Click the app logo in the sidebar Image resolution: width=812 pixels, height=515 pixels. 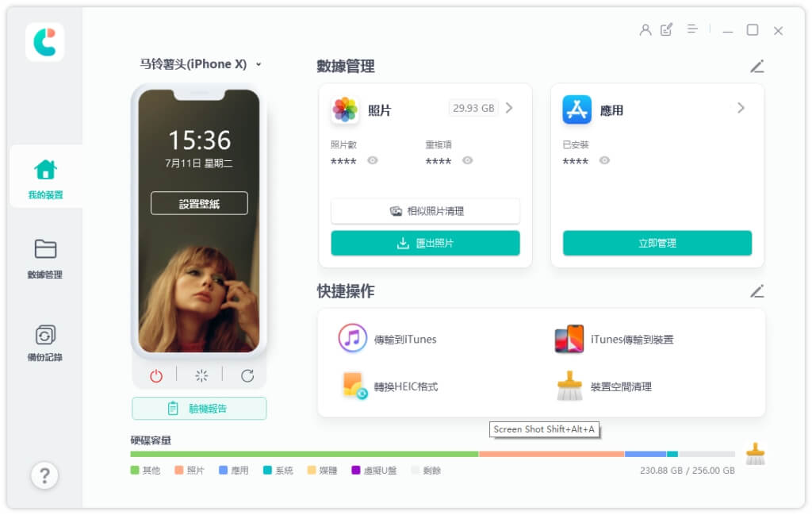(45, 41)
